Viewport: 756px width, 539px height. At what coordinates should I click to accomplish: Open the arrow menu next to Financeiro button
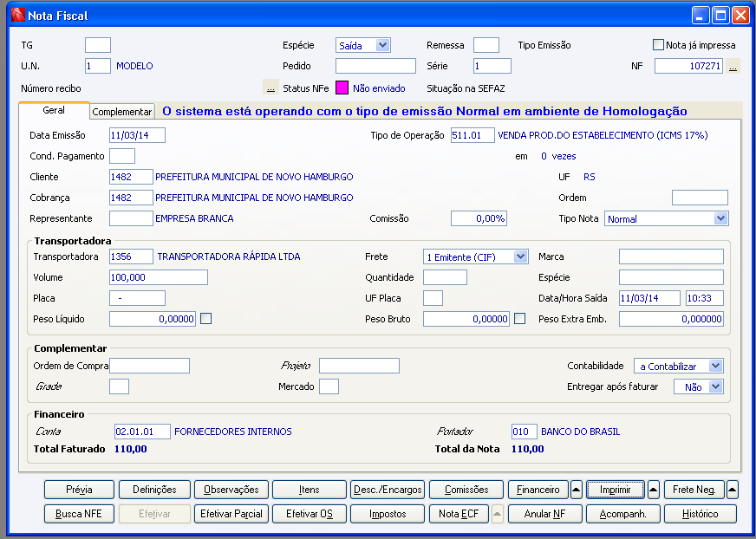pyautogui.click(x=577, y=490)
